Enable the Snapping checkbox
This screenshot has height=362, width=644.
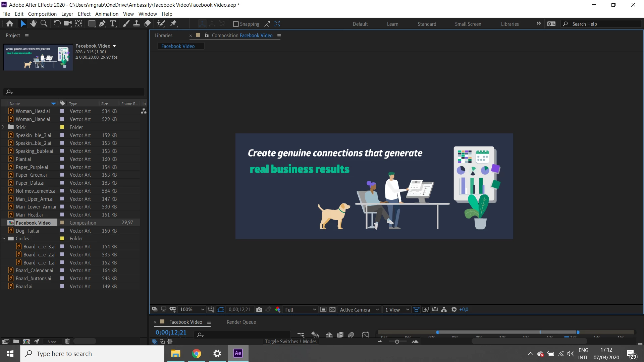click(236, 24)
